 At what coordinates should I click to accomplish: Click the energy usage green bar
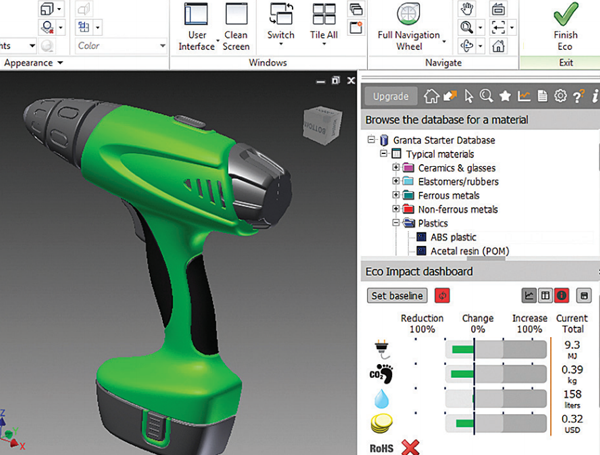(462, 349)
